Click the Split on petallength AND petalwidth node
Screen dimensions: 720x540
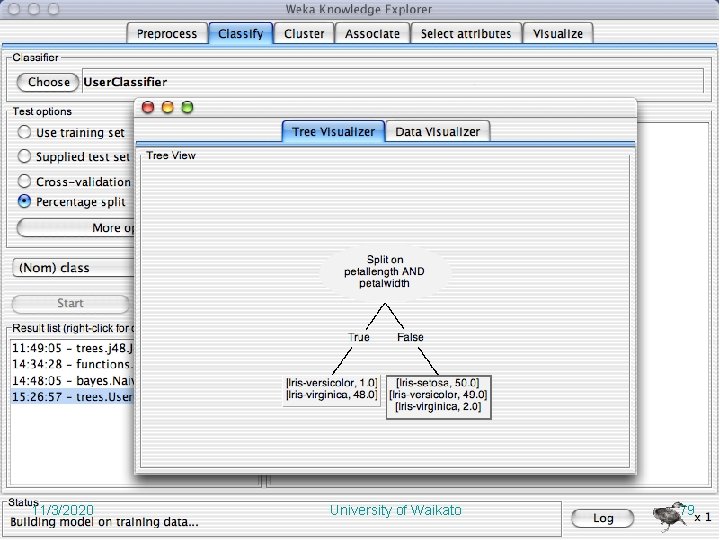point(385,272)
